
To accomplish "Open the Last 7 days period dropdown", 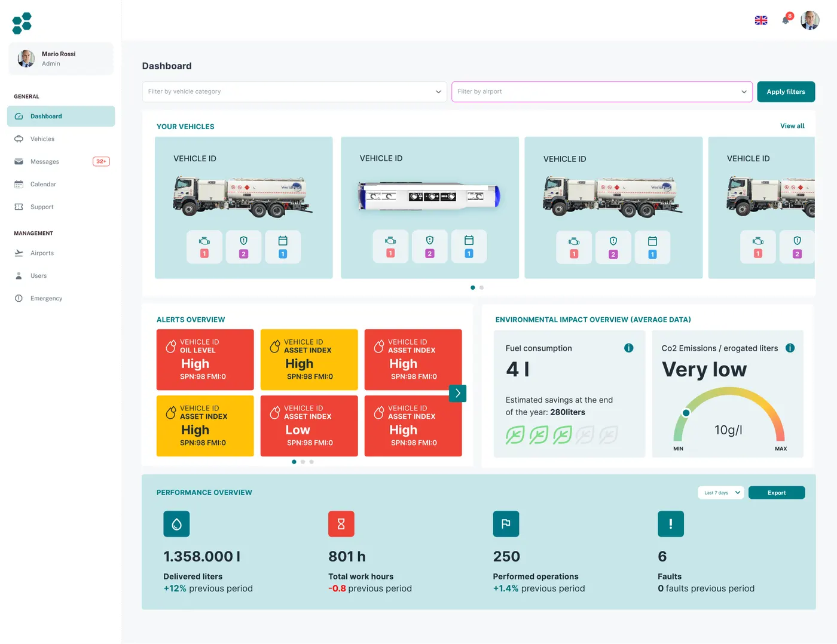I will point(721,493).
